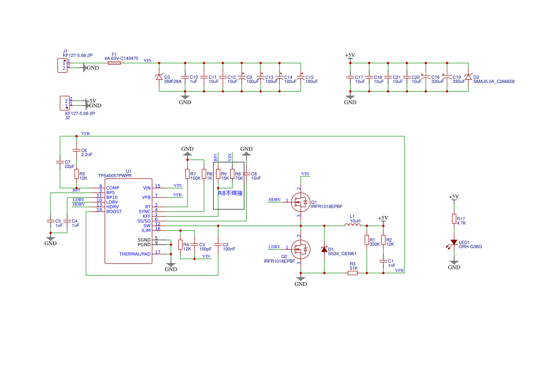Select the VFB net label at top left
Image resolution: width=554 pixels, height=392 pixels.
pyautogui.click(x=85, y=133)
